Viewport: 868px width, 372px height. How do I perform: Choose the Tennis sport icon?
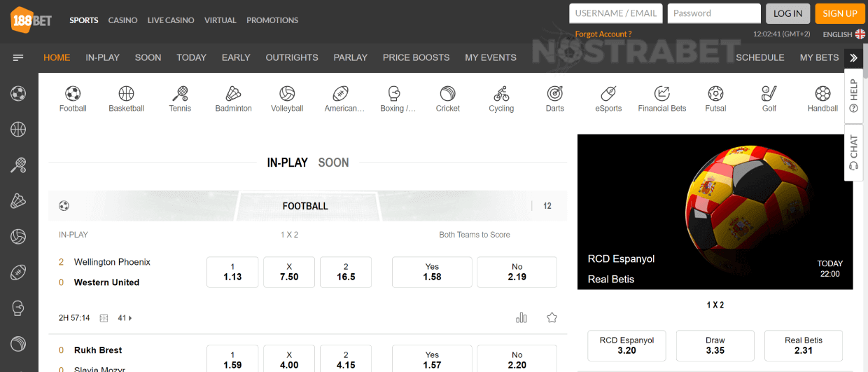tap(180, 99)
